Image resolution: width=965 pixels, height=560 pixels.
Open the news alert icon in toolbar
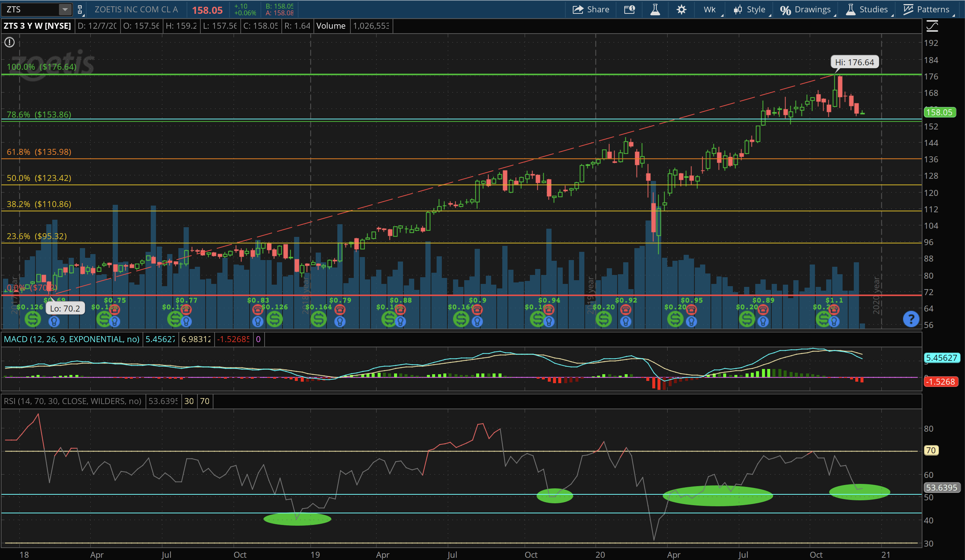coord(630,9)
